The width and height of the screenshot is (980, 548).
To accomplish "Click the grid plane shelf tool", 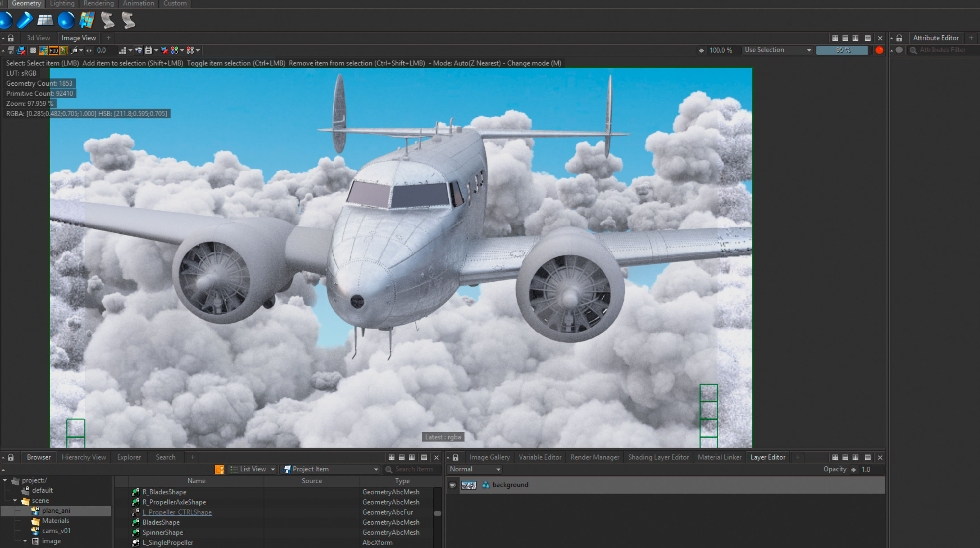I will (45, 20).
